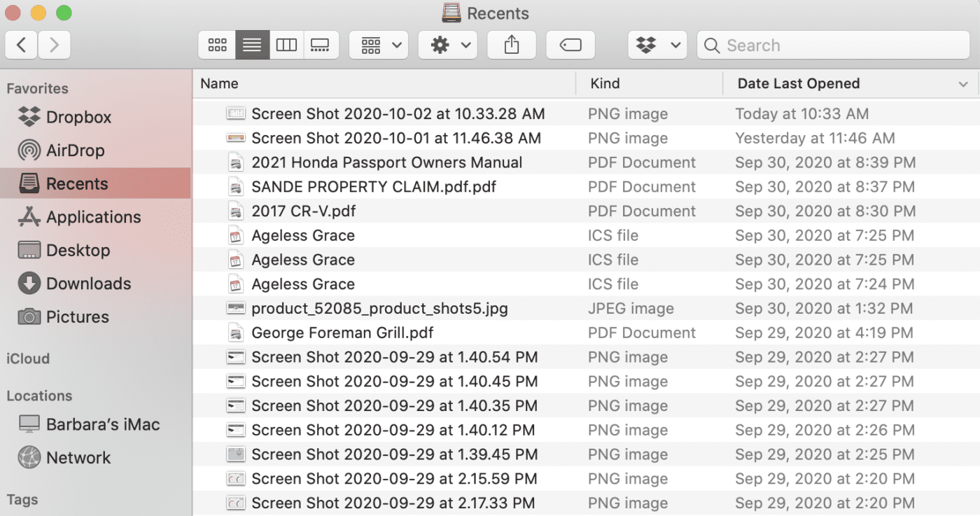The image size is (980, 516).
Task: Go forward with the right arrow
Action: point(54,46)
